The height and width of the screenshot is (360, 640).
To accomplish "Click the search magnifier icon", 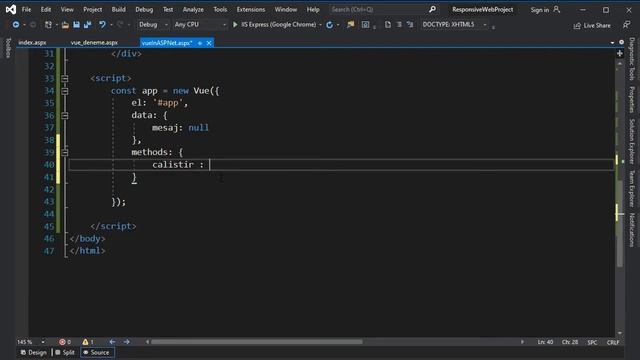I will [432, 9].
